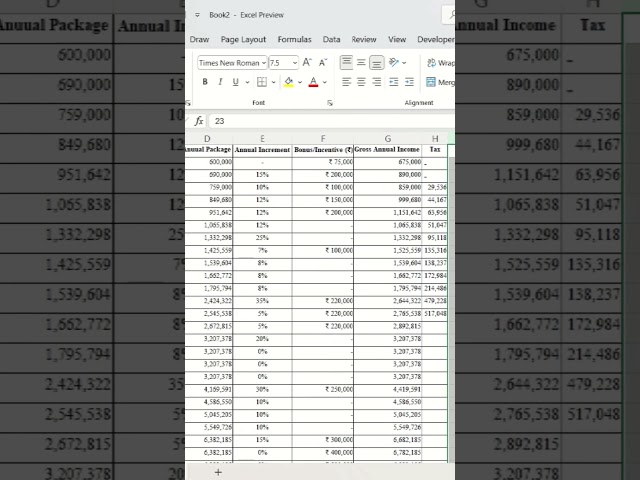This screenshot has width=640, height=480.
Task: Click the search magnifier icon
Action: [x=451, y=15]
